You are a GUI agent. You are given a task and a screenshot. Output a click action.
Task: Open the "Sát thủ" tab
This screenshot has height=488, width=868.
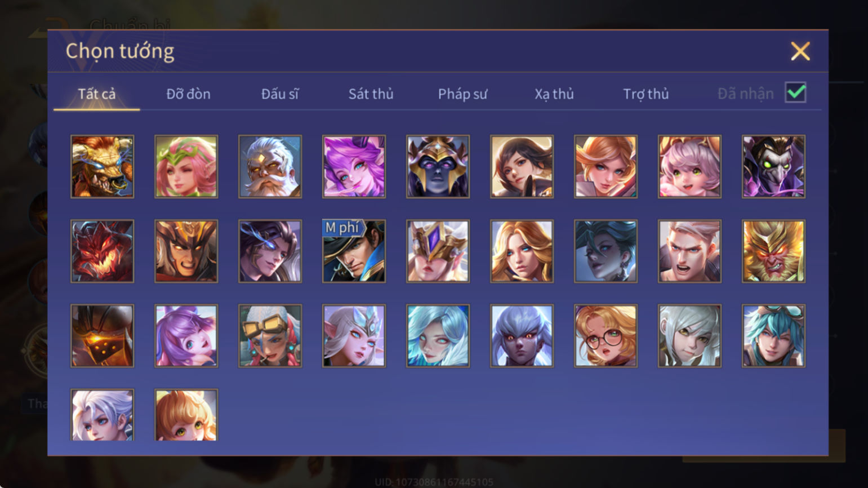371,94
